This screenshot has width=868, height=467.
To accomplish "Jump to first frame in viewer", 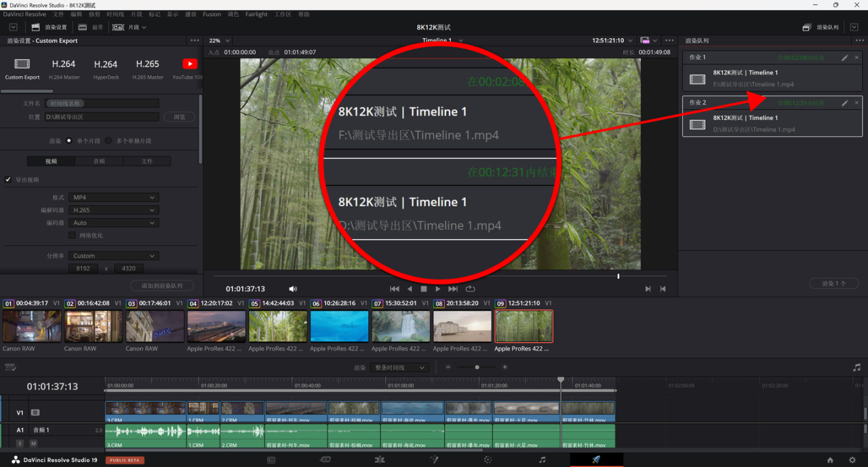I will click(394, 288).
